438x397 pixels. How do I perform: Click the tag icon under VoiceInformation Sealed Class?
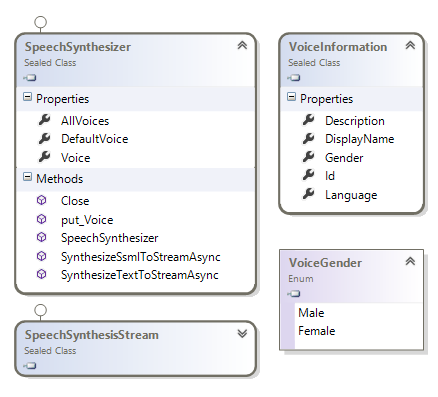coord(294,78)
